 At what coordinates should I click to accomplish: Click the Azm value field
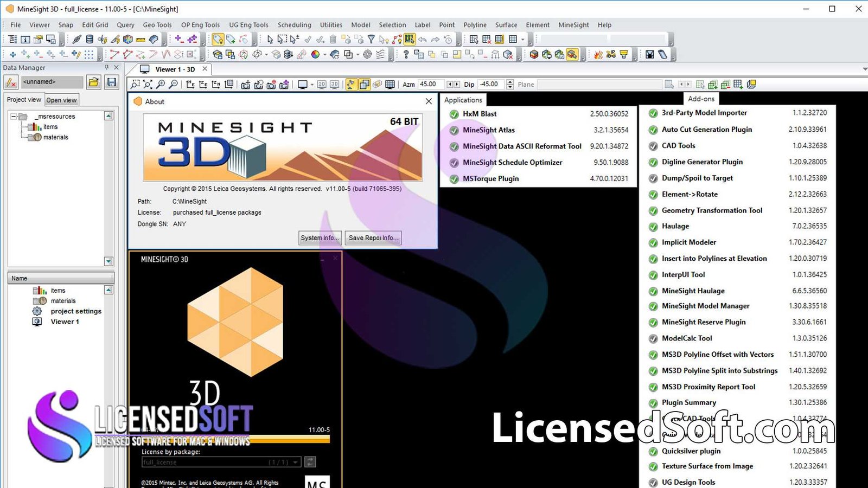[x=431, y=84]
